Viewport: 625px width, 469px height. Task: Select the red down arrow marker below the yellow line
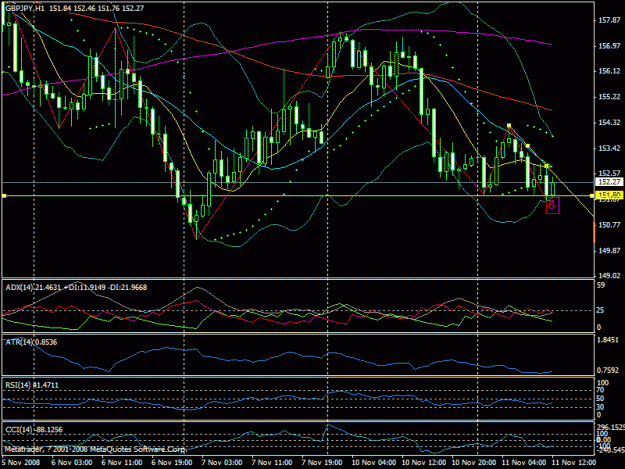[x=552, y=205]
